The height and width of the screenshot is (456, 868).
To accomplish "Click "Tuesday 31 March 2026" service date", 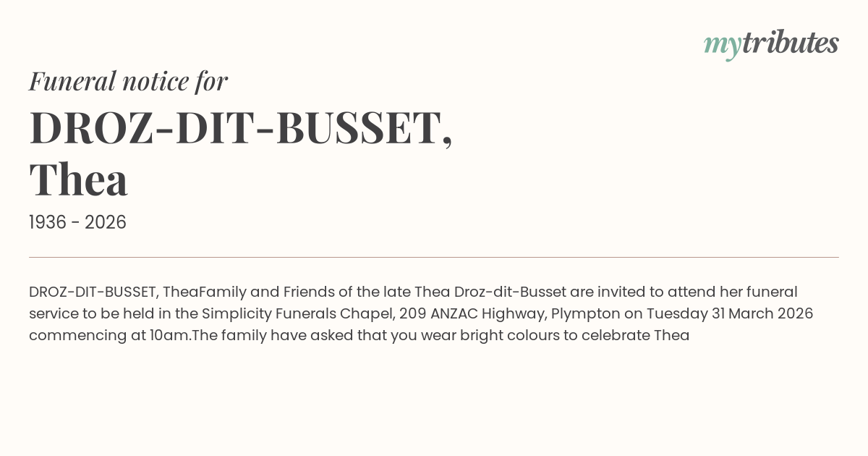I will (x=730, y=314).
